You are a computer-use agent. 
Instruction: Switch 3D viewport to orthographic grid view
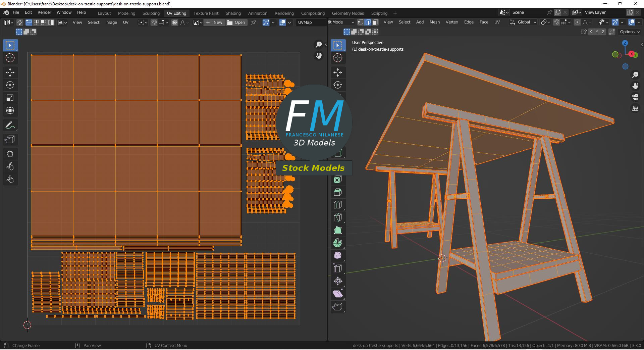coord(635,108)
